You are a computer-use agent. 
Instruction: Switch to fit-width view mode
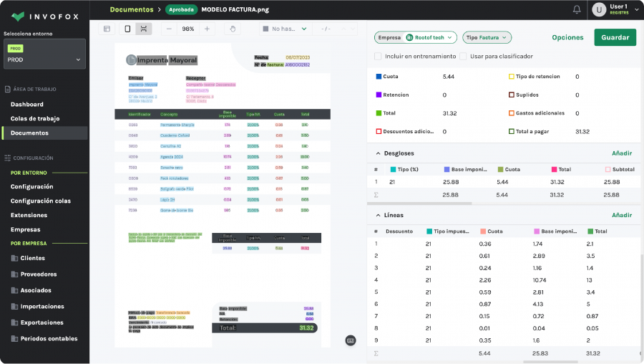pos(144,29)
